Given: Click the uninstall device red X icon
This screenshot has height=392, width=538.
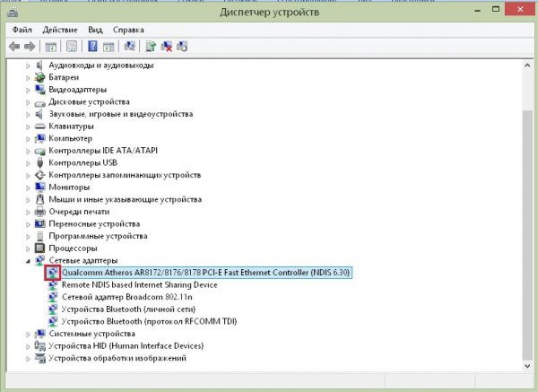Looking at the screenshot, I should tap(167, 45).
